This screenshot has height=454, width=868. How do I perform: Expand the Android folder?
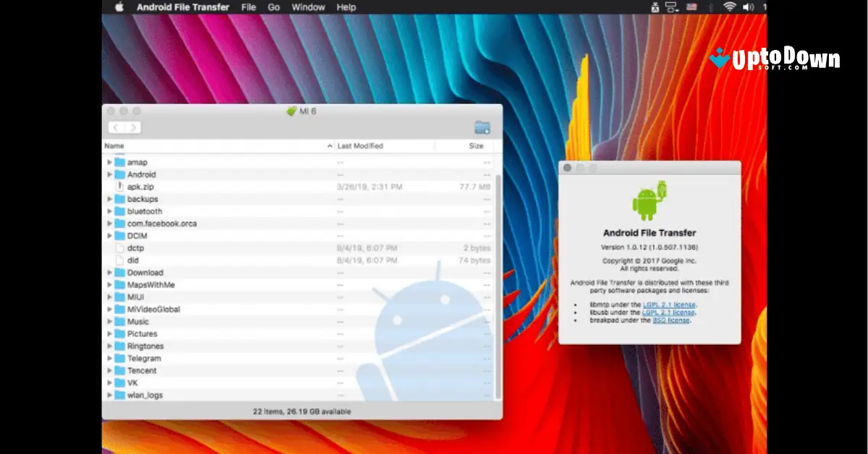pyautogui.click(x=109, y=174)
